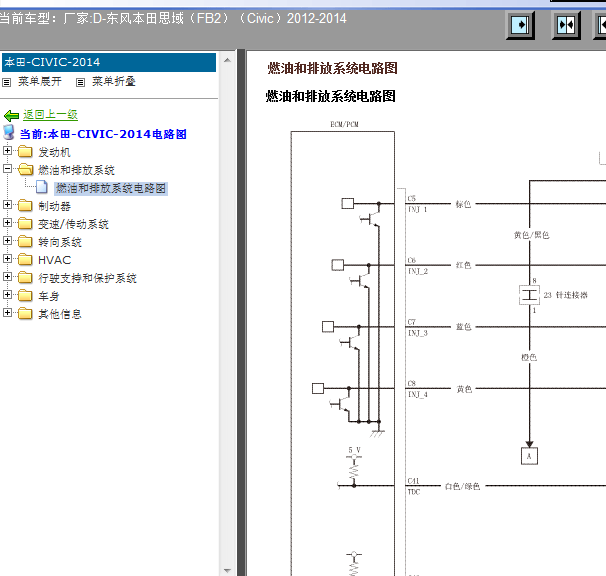606x576 pixels.
Task: Click the vertical splitter between panels
Action: point(241,312)
